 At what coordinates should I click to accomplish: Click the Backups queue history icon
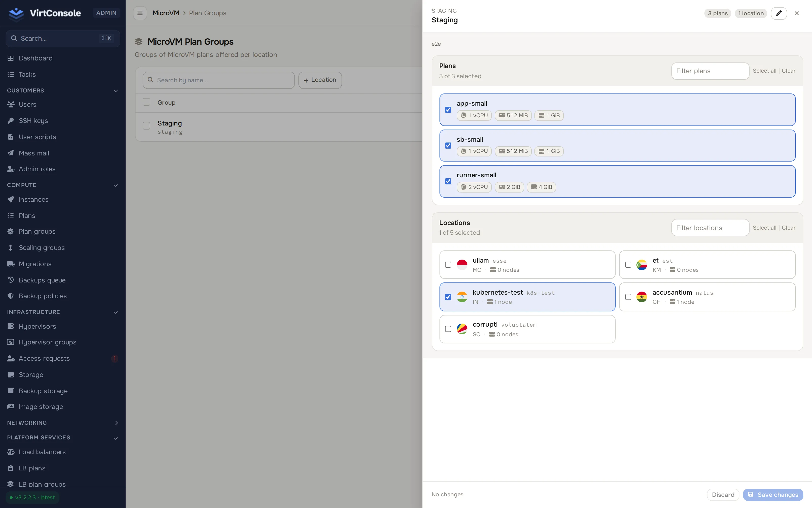click(x=11, y=280)
